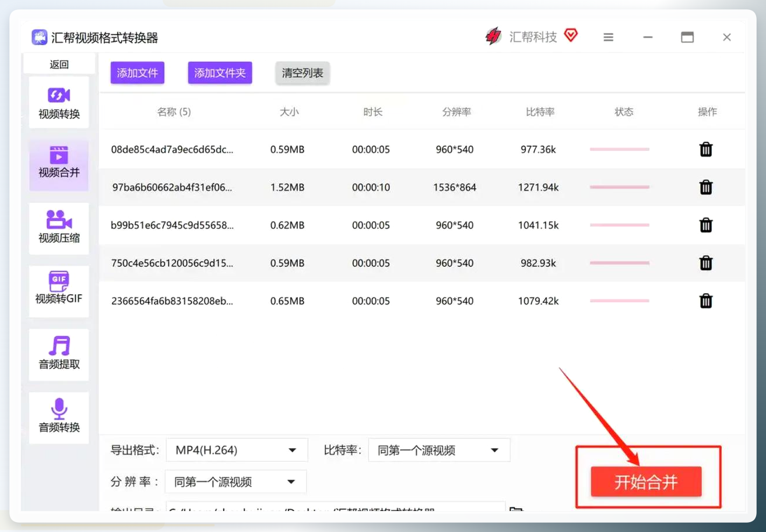766x532 pixels.
Task: Select file name 97ba6b60662ab4f31ef06...
Action: (x=173, y=188)
